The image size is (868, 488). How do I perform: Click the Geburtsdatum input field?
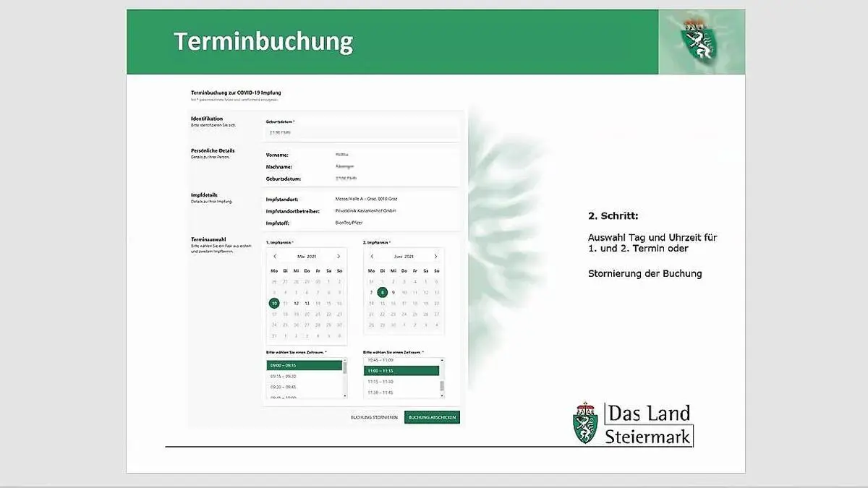click(362, 130)
